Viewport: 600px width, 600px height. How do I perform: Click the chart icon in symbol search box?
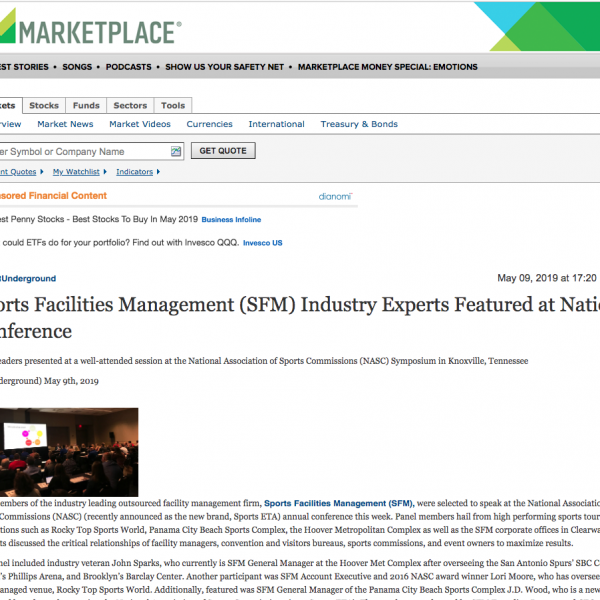click(x=176, y=151)
